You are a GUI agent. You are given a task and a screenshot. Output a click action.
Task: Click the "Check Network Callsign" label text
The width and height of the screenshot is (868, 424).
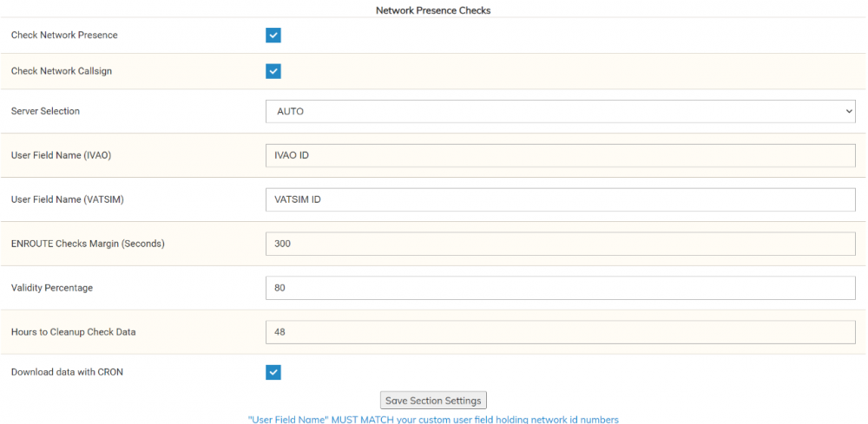[62, 71]
